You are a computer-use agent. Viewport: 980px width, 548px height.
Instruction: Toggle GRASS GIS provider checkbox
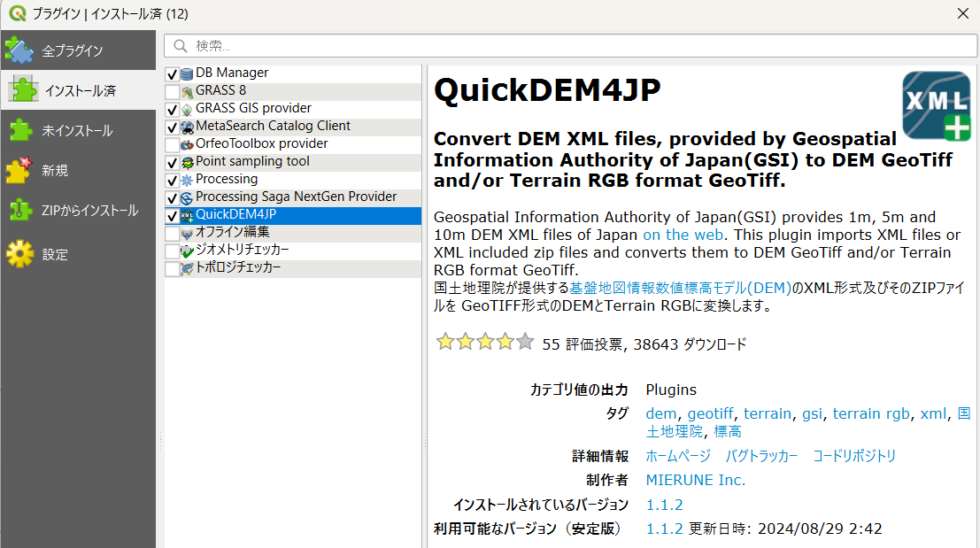point(173,110)
